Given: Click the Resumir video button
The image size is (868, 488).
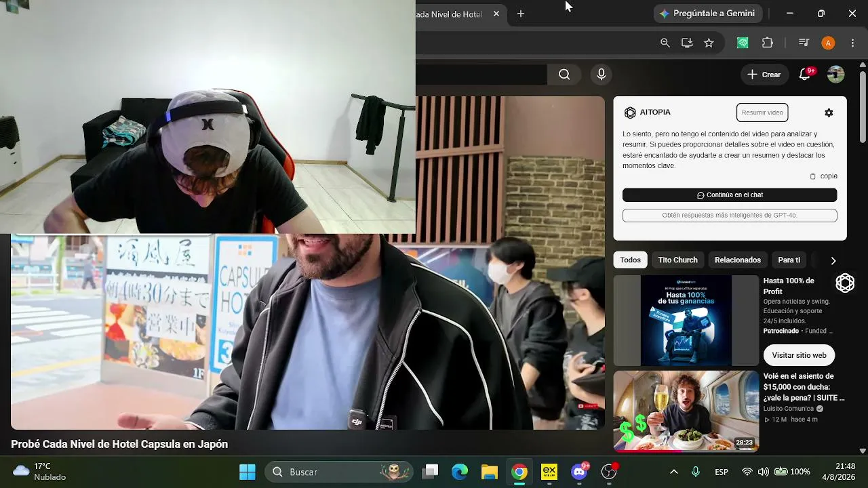Looking at the screenshot, I should [762, 113].
